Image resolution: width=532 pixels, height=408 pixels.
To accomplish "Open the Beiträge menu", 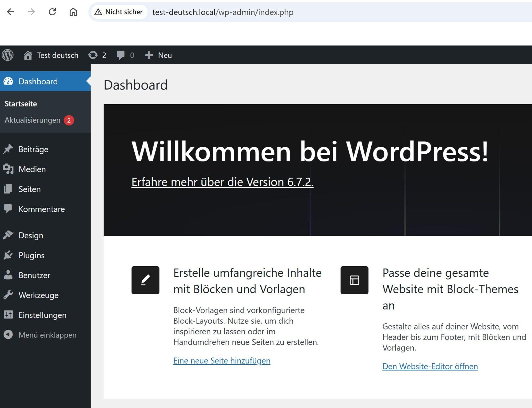I will point(33,149).
